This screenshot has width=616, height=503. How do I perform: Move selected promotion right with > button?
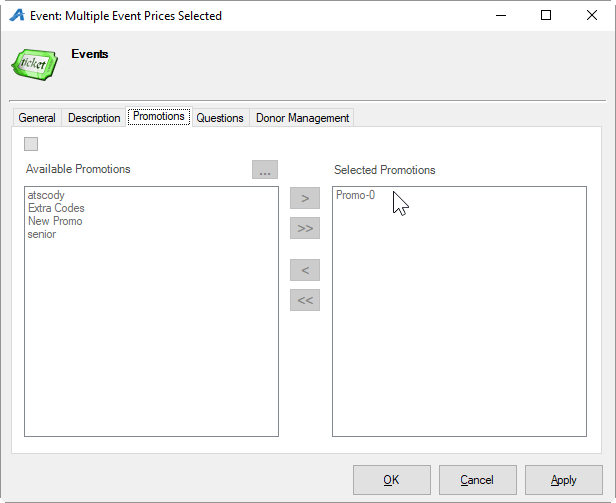(304, 198)
